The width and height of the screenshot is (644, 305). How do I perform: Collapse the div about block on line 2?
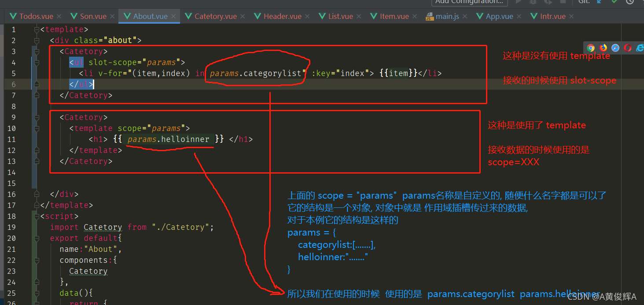click(37, 40)
